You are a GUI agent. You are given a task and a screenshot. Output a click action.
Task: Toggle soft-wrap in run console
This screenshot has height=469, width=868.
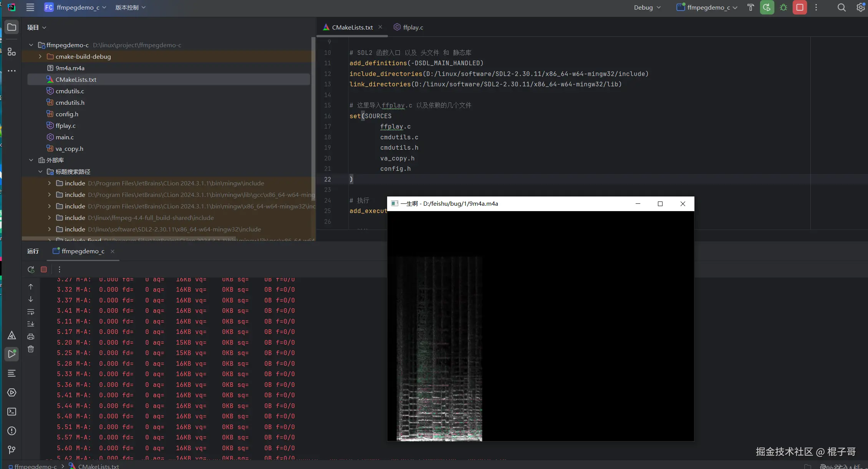click(x=31, y=312)
